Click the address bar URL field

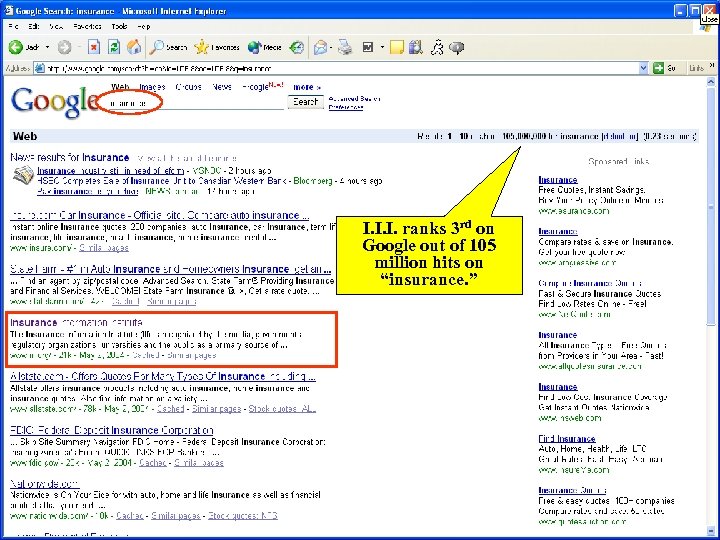(x=342, y=68)
